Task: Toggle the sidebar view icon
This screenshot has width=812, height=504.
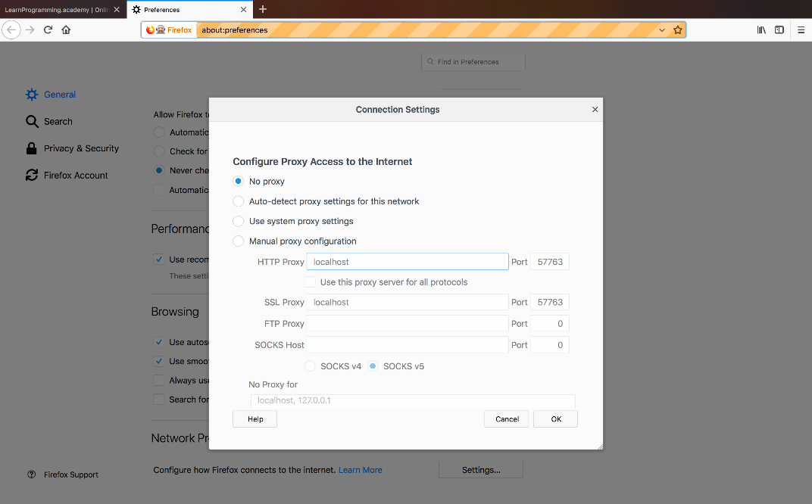Action: (x=779, y=30)
